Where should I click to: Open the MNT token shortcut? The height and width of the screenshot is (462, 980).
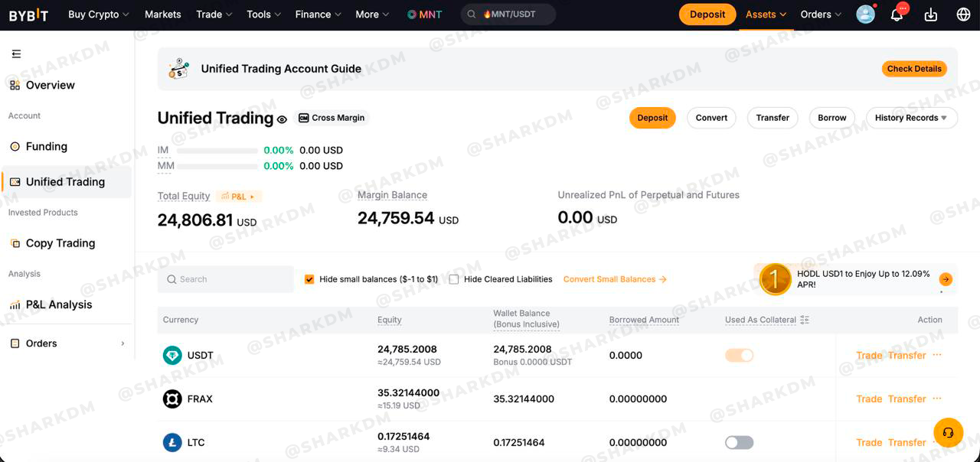pos(424,15)
